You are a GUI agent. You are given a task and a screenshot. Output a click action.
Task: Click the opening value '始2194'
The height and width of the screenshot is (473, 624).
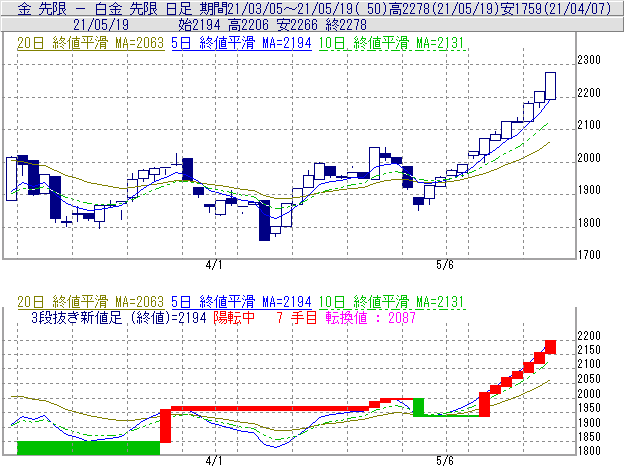pyautogui.click(x=199, y=25)
